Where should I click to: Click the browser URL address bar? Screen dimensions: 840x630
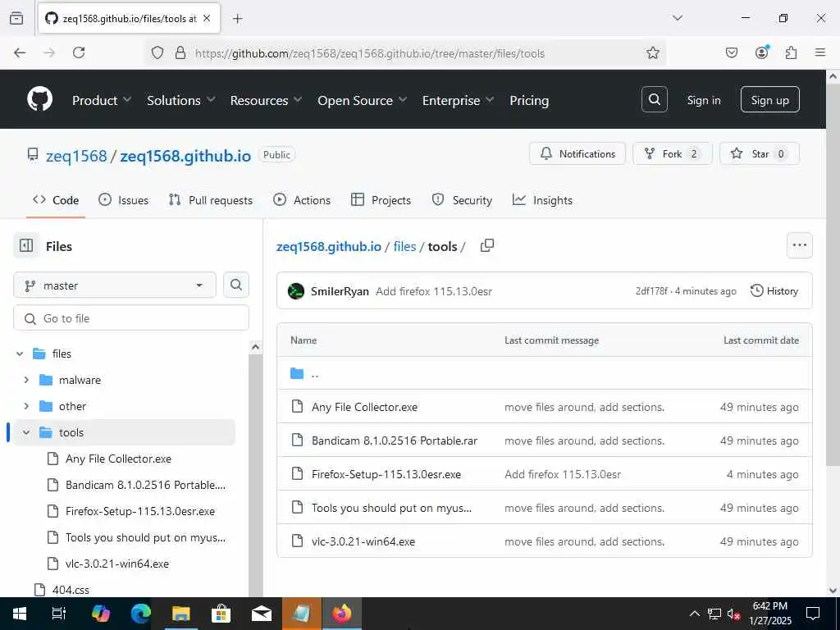pyautogui.click(x=404, y=53)
